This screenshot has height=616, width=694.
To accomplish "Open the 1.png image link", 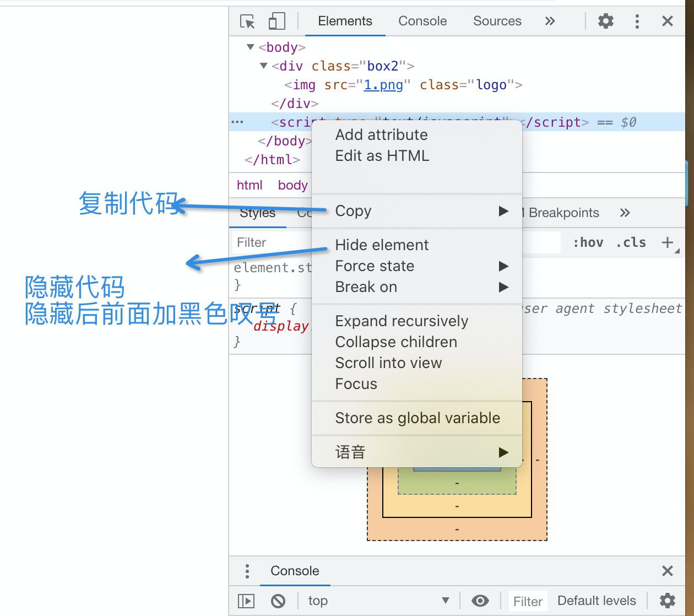I will [x=384, y=85].
